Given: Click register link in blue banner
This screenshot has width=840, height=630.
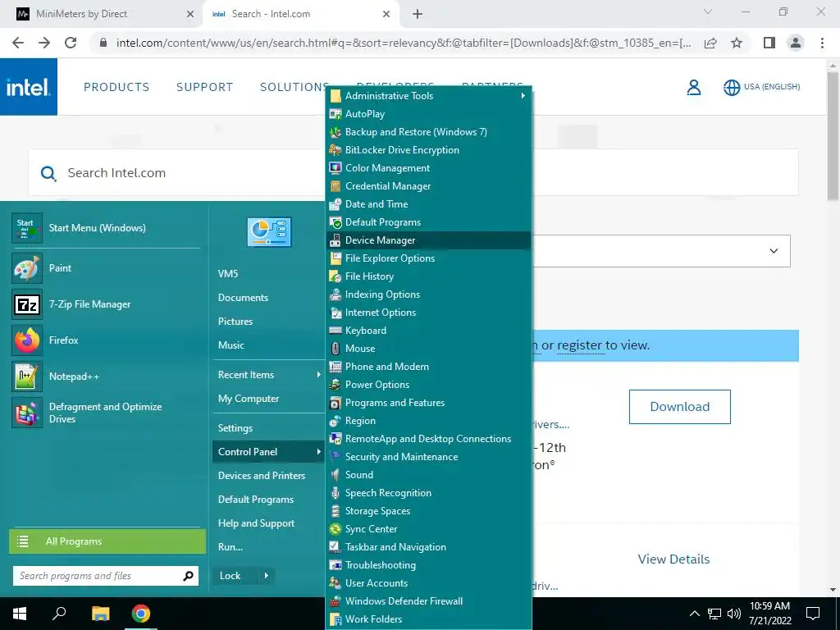Looking at the screenshot, I should pos(579,345).
